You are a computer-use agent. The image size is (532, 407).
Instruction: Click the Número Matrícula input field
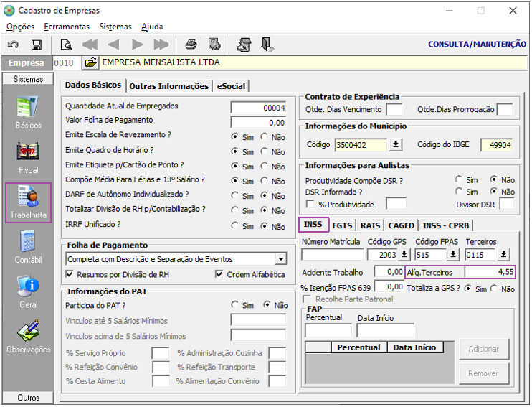(x=333, y=254)
